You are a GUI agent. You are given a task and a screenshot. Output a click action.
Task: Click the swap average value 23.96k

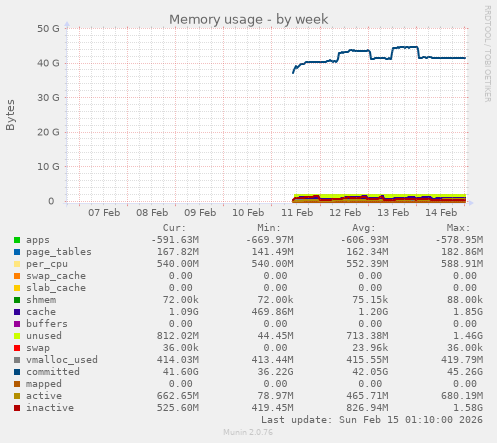pyautogui.click(x=370, y=348)
